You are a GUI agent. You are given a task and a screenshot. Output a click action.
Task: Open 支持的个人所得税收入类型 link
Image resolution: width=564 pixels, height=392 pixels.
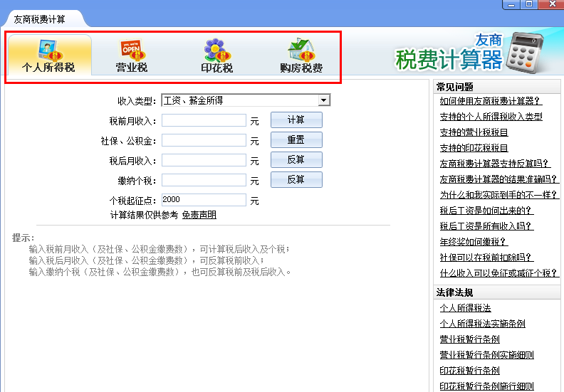point(491,117)
